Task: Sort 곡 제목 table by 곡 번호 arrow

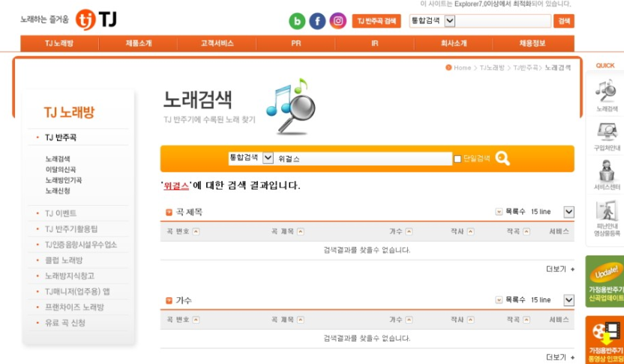Action: [196, 231]
